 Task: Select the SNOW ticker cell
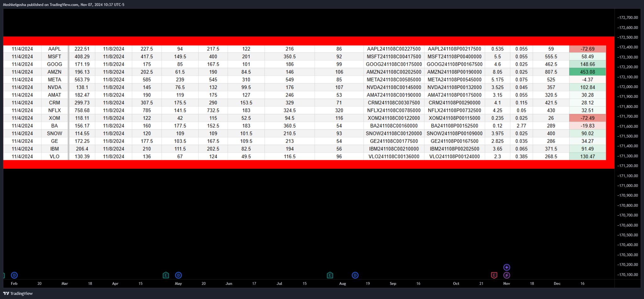tap(54, 133)
